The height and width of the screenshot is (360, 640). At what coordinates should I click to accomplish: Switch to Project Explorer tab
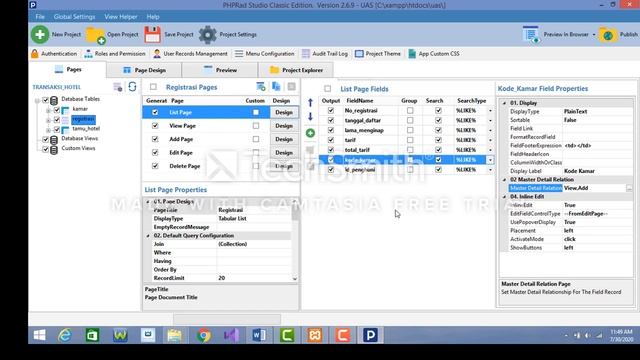296,70
